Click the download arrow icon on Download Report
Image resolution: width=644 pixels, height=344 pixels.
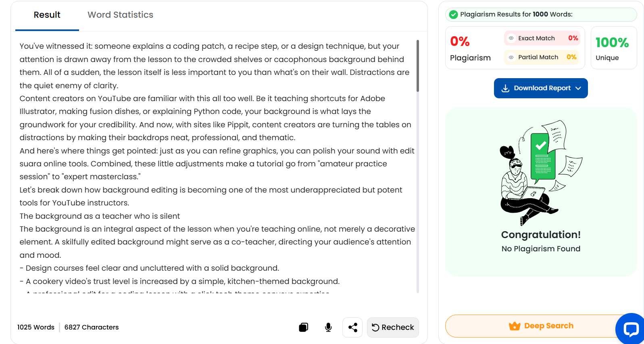point(505,88)
